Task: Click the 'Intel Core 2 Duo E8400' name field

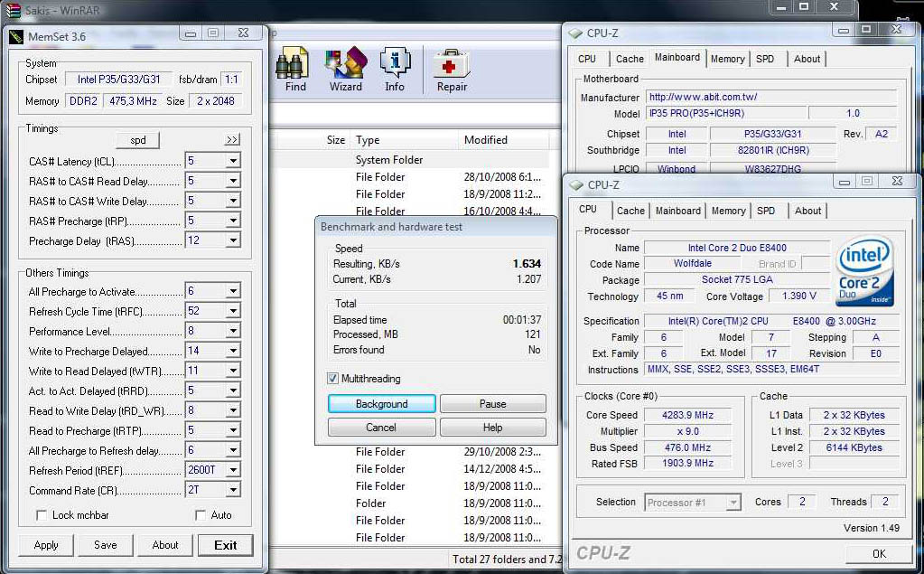Action: (737, 248)
